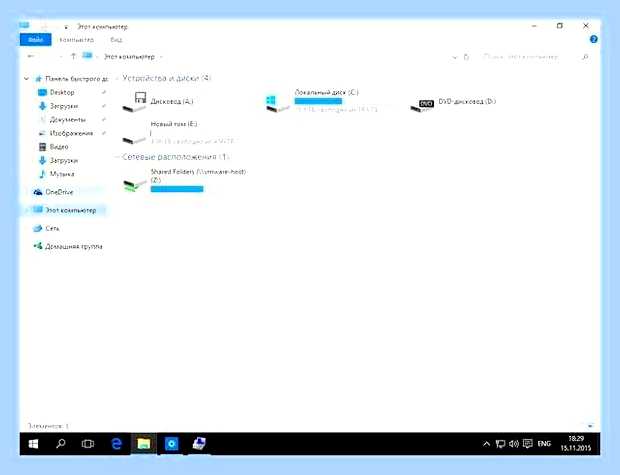
Task: Open Изображения in the sidebar
Action: pos(72,133)
